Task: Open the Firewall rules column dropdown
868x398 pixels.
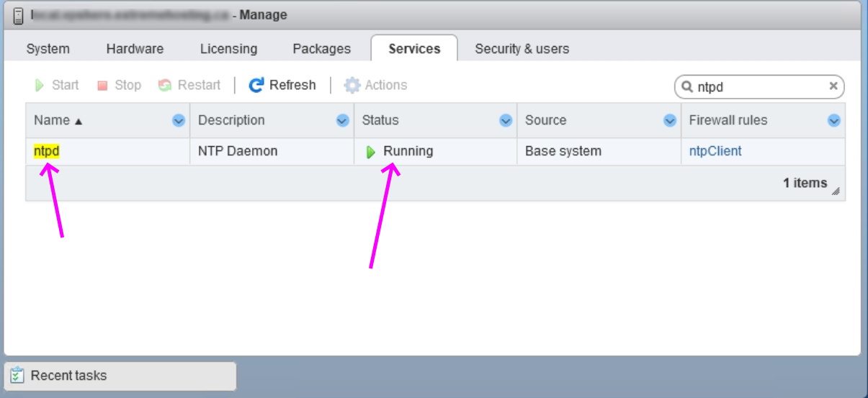Action: (834, 121)
